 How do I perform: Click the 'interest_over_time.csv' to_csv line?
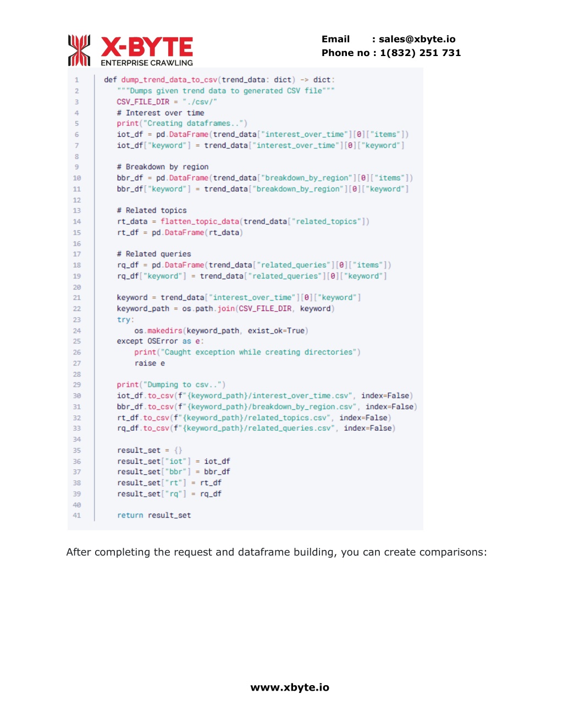(265, 396)
